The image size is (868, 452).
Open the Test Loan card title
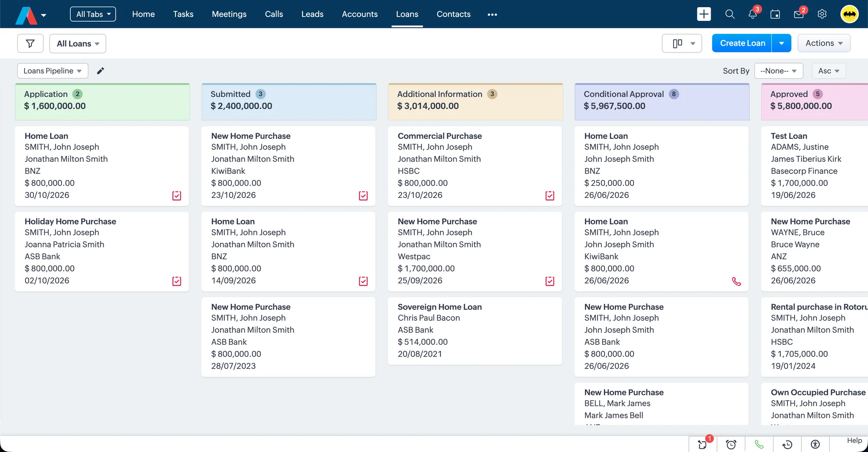[789, 136]
